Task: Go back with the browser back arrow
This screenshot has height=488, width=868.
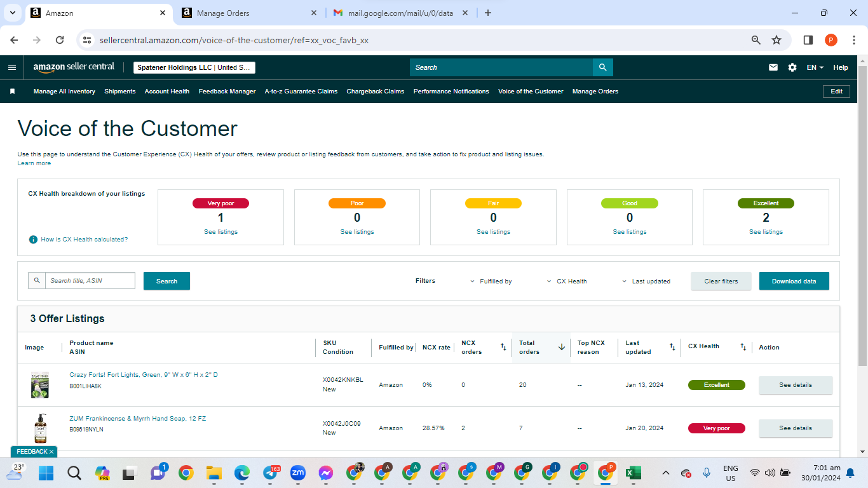Action: 14,40
